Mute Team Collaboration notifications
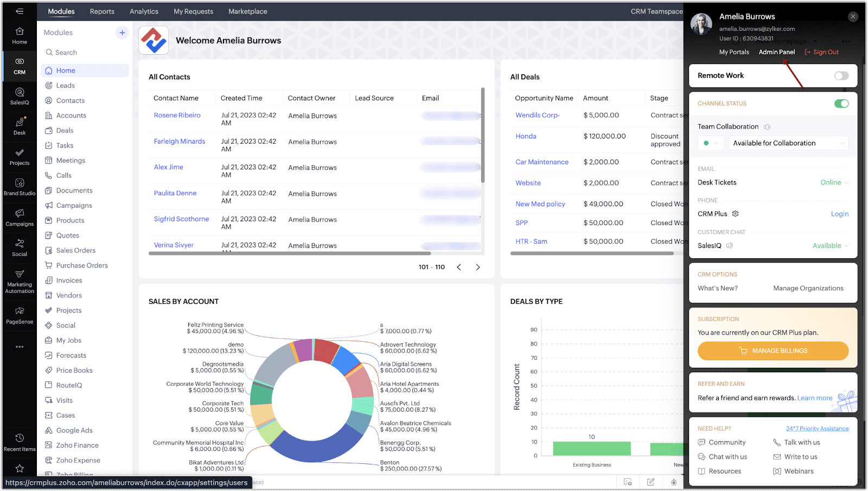 (767, 126)
